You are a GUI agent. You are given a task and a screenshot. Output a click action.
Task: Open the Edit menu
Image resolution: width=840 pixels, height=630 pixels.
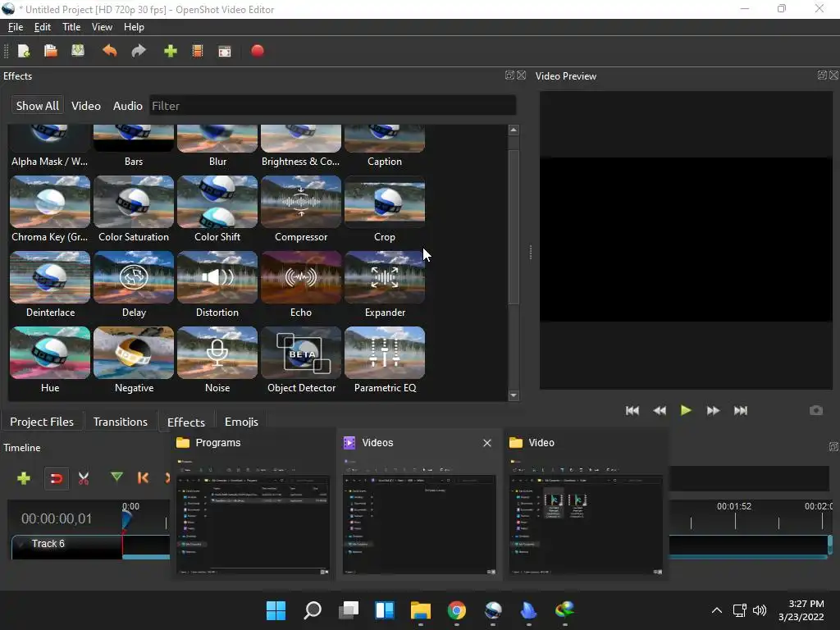(43, 27)
